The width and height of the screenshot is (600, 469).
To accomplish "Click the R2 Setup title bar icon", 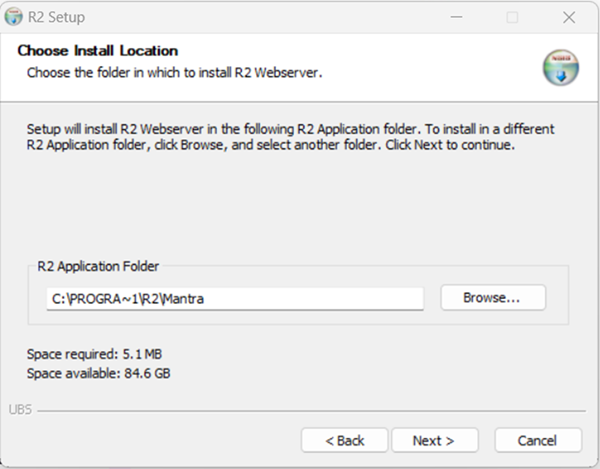I will (13, 17).
